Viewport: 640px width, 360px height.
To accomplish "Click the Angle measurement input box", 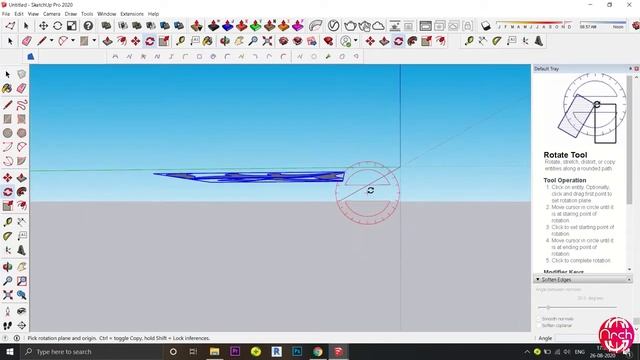I will tap(577, 338).
